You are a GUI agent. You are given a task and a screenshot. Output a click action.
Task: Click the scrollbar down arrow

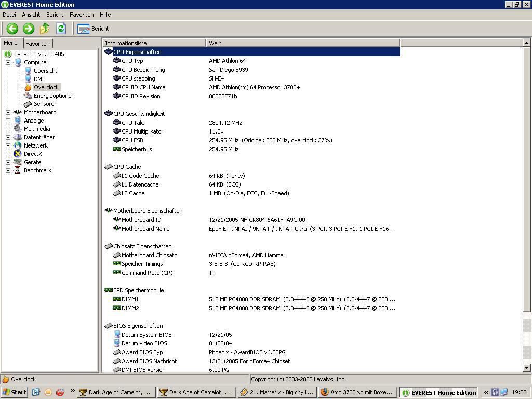click(526, 367)
